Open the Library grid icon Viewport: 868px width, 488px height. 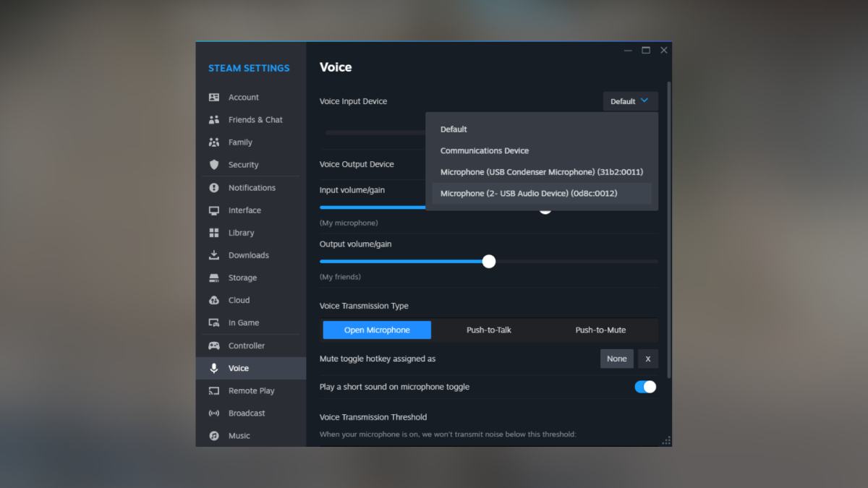[214, 233]
